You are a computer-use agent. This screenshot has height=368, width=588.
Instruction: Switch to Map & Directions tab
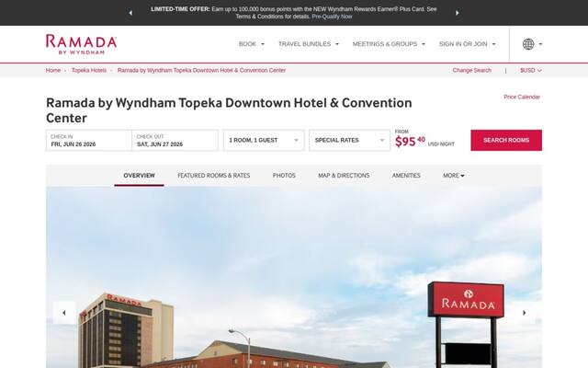tap(344, 176)
